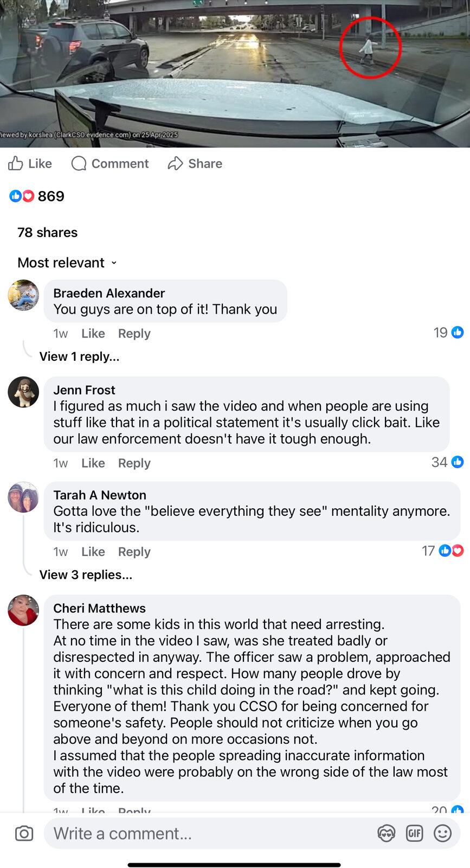Tap the dashcam video thumbnail
The width and height of the screenshot is (470, 868).
pos(235,73)
